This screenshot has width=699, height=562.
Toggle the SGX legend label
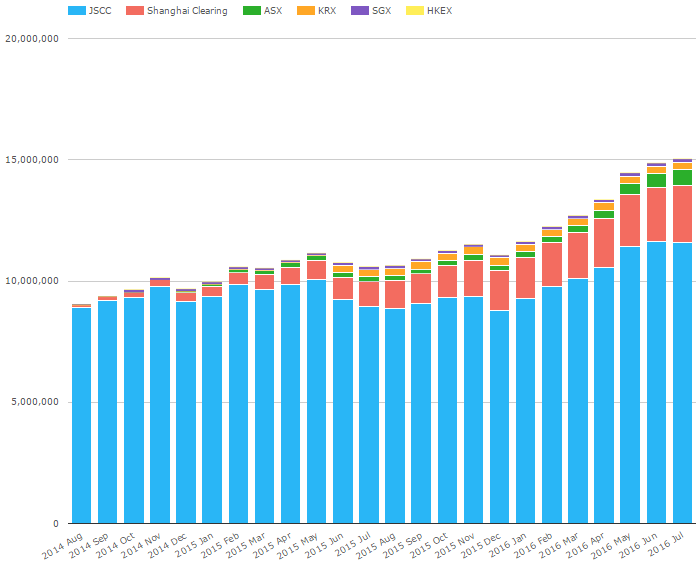click(382, 11)
